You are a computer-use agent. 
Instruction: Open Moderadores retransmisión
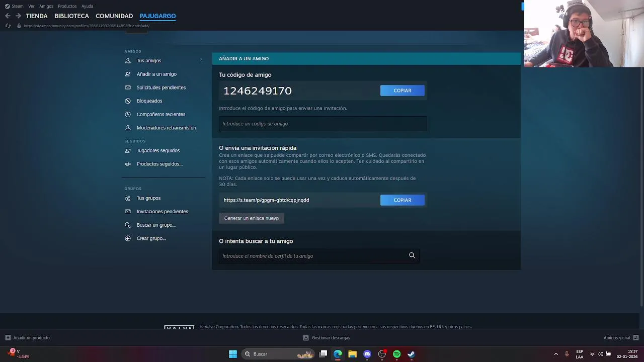click(167, 128)
